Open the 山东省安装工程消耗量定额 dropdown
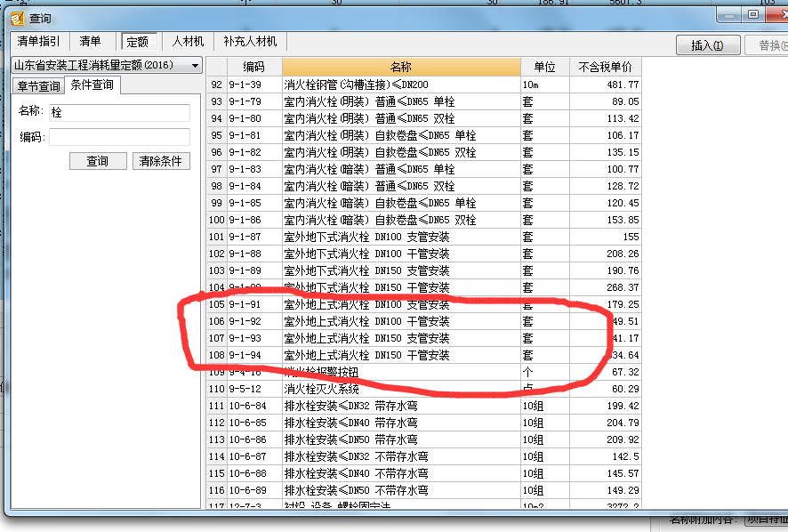The height and width of the screenshot is (532, 788). coord(107,65)
